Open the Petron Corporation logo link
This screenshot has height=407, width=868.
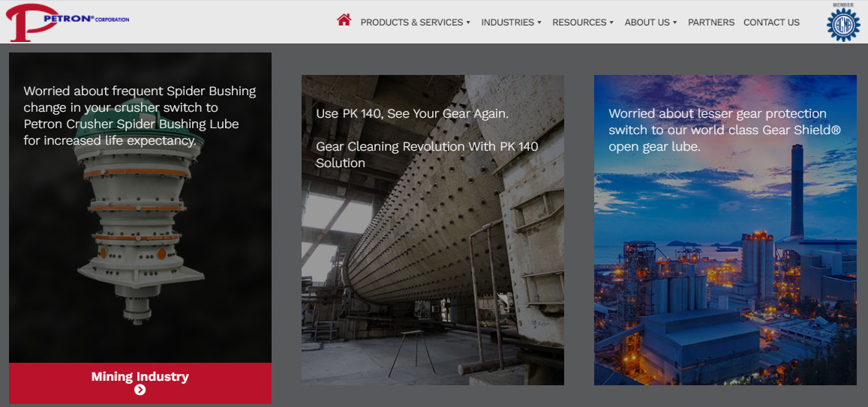tap(67, 22)
